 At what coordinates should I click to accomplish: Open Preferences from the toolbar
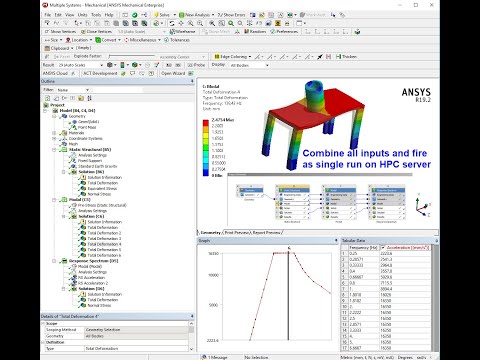284,31
